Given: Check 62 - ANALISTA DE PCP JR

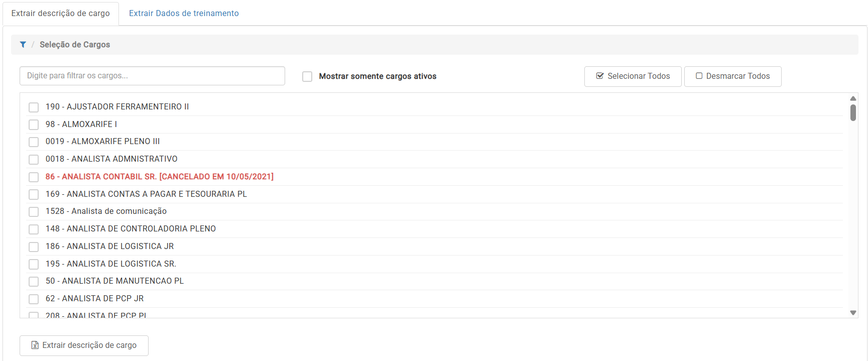Looking at the screenshot, I should pos(34,299).
